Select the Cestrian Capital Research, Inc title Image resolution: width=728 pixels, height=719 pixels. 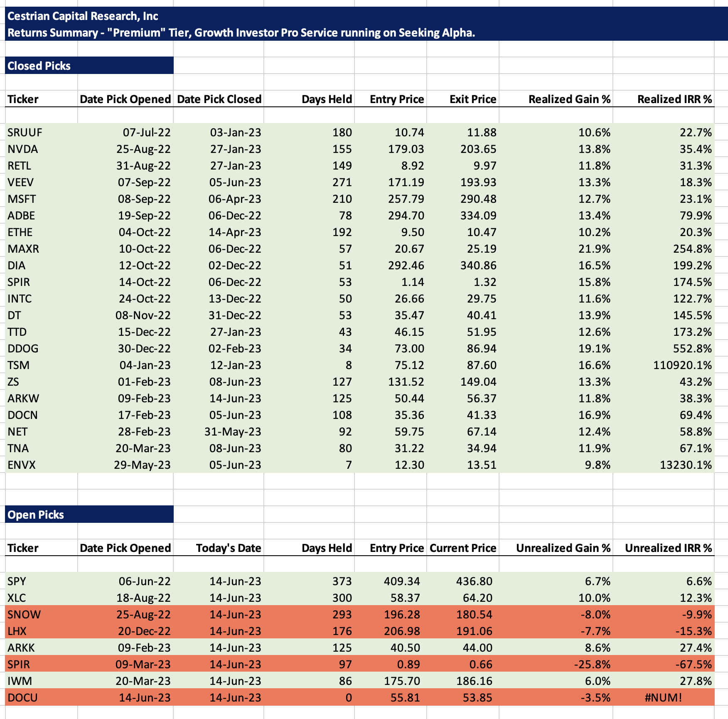pyautogui.click(x=83, y=16)
